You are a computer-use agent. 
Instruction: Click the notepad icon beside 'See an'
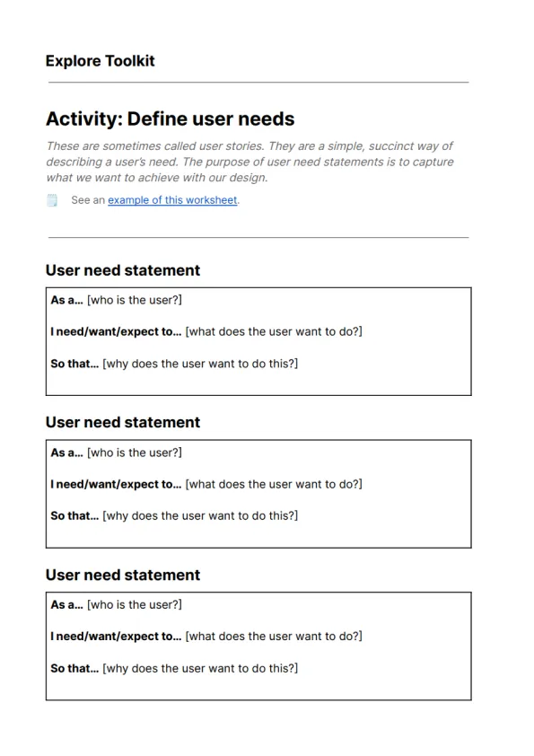click(x=52, y=200)
